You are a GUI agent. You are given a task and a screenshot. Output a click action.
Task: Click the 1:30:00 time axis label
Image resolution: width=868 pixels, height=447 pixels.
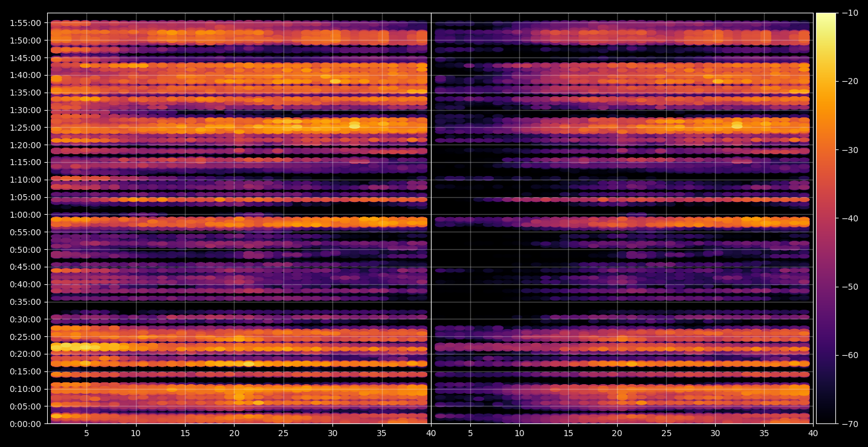[x=25, y=110]
